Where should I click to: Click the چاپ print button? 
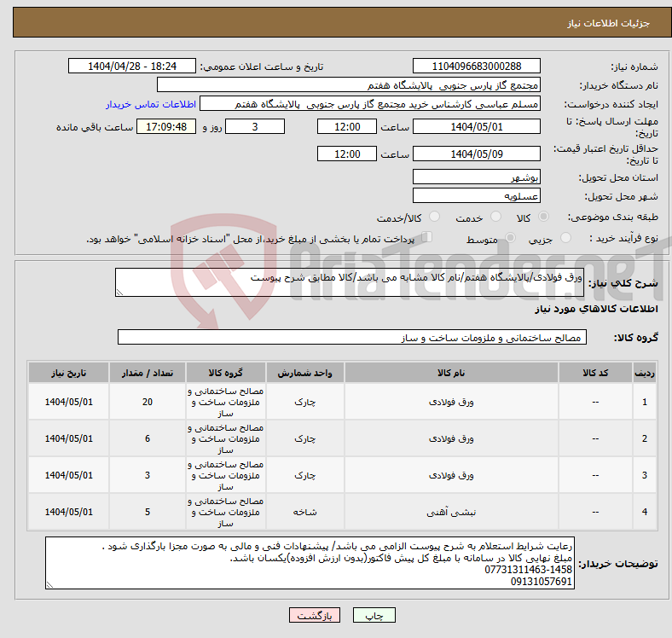[374, 615]
